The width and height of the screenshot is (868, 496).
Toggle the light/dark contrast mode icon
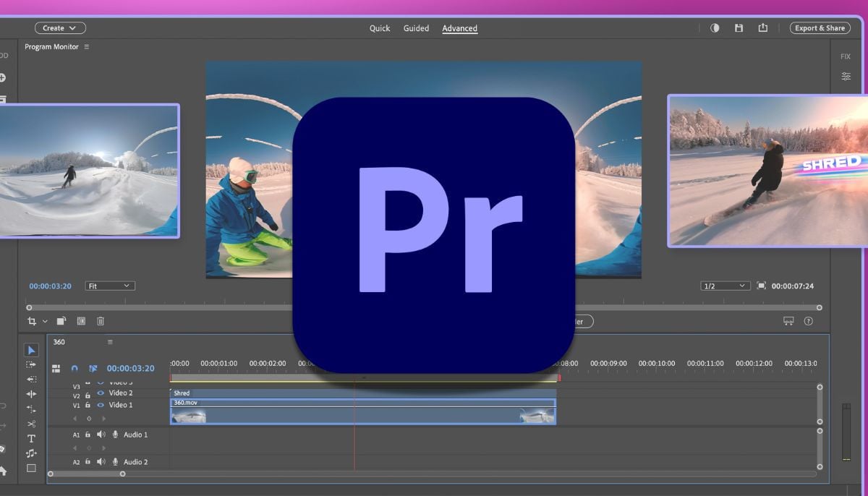tap(715, 28)
